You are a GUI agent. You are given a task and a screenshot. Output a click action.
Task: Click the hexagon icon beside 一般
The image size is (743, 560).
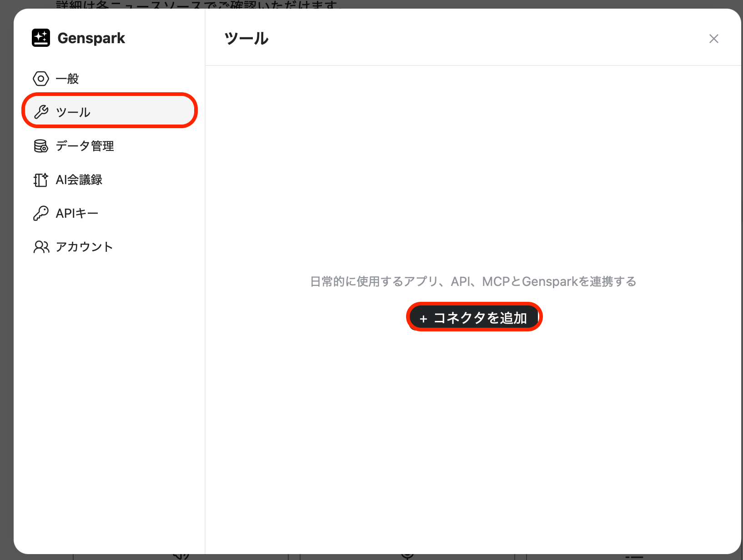[41, 79]
